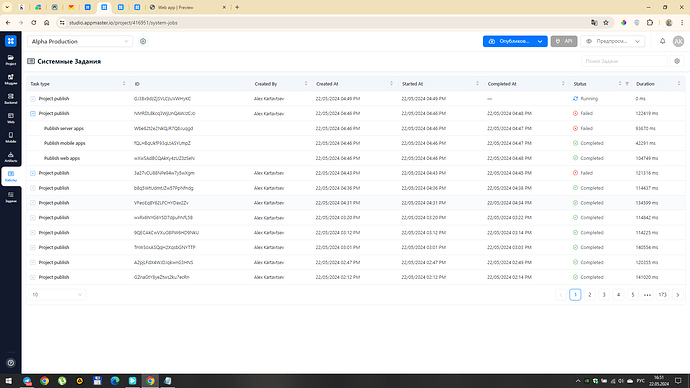
Task: Open the Project section in sidebar
Action: pos(11,60)
